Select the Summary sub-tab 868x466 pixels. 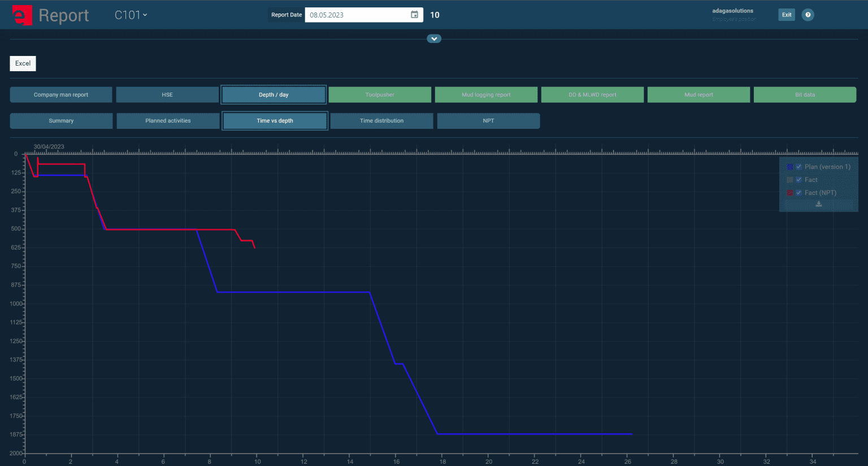(x=61, y=120)
